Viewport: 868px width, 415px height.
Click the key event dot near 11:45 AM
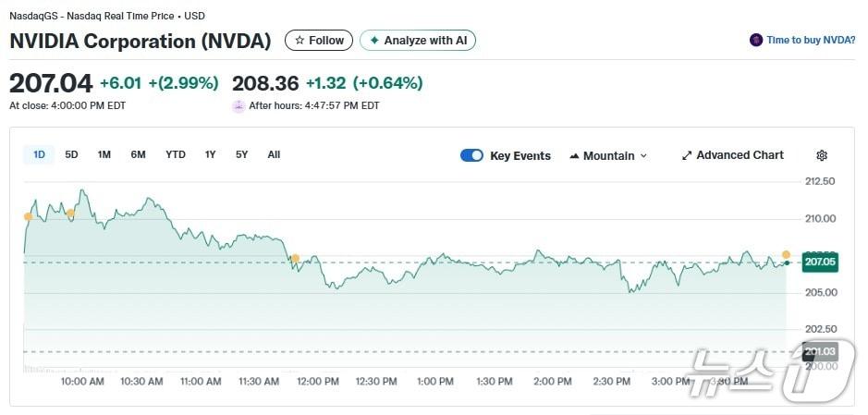pos(295,259)
